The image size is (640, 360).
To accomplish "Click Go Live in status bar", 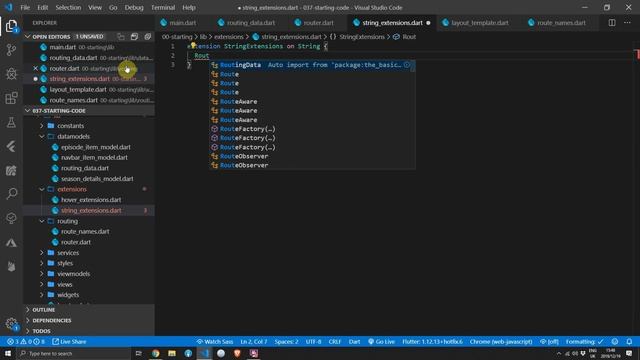I will (x=381, y=342).
